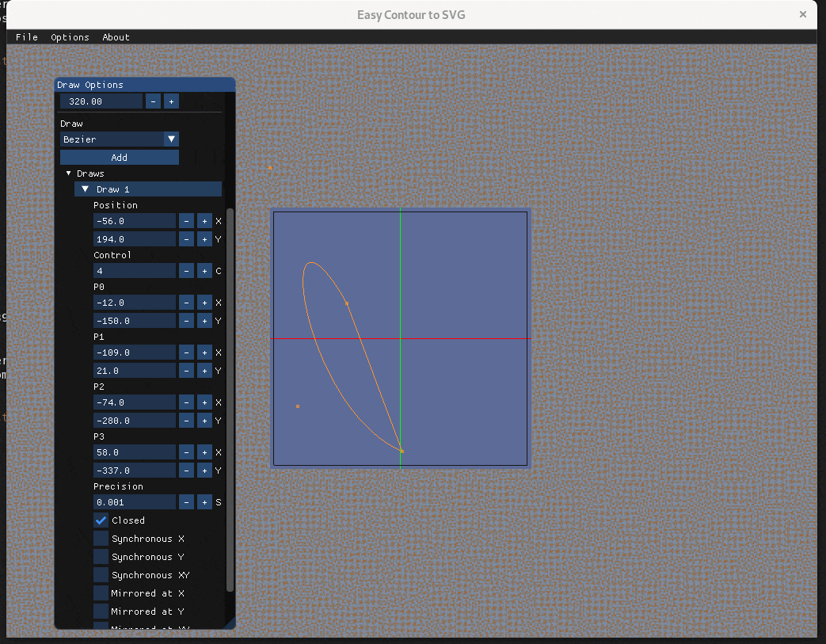Image resolution: width=826 pixels, height=644 pixels.
Task: Increase Position Y value
Action: pyautogui.click(x=204, y=239)
